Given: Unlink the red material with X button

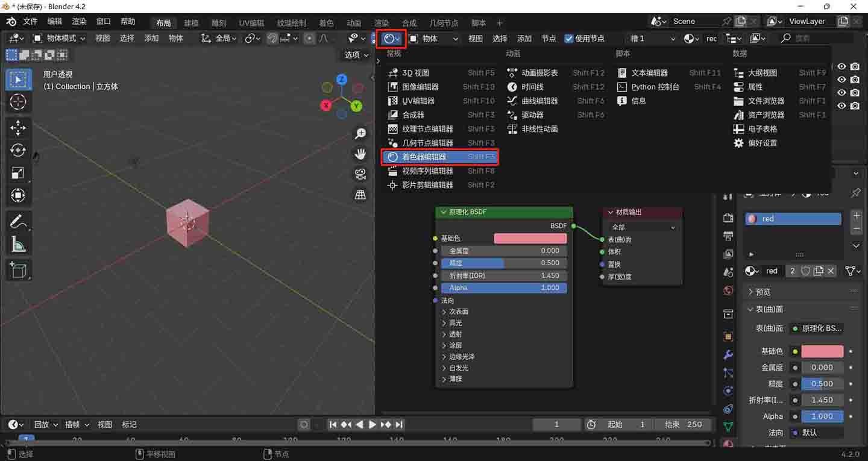Looking at the screenshot, I should (x=831, y=271).
